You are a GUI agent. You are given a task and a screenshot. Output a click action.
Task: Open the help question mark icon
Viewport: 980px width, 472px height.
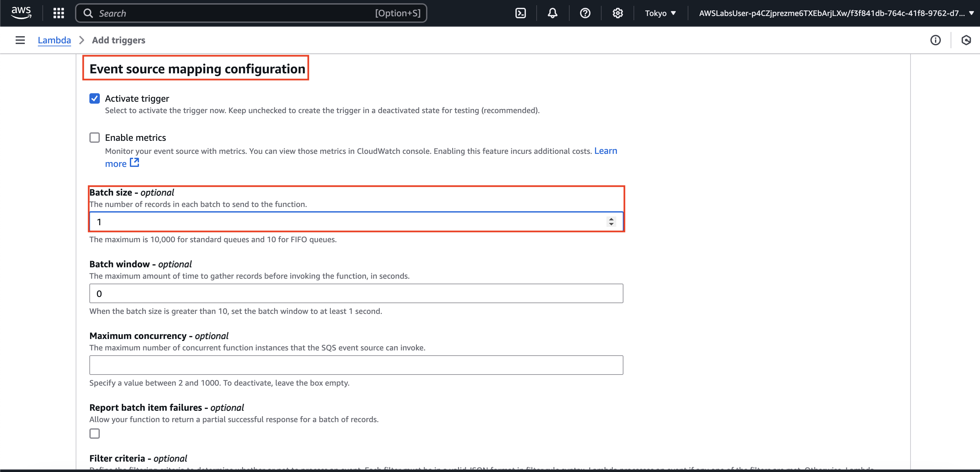point(585,13)
